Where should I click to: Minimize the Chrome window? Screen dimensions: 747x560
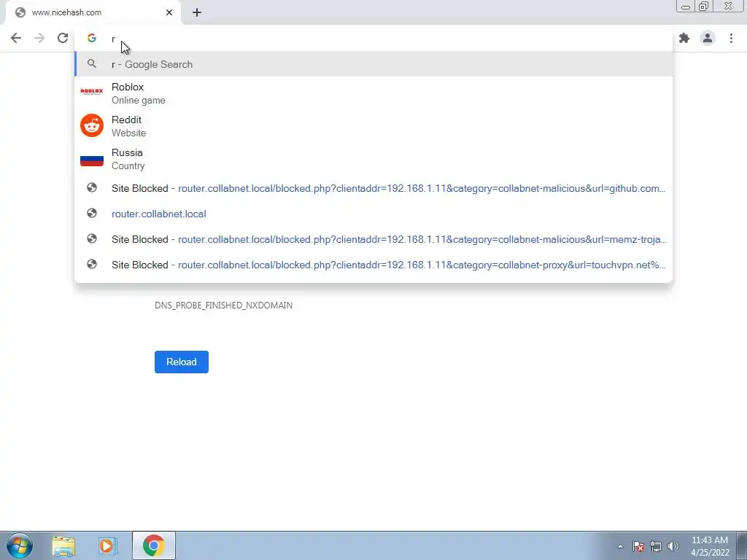(686, 6)
